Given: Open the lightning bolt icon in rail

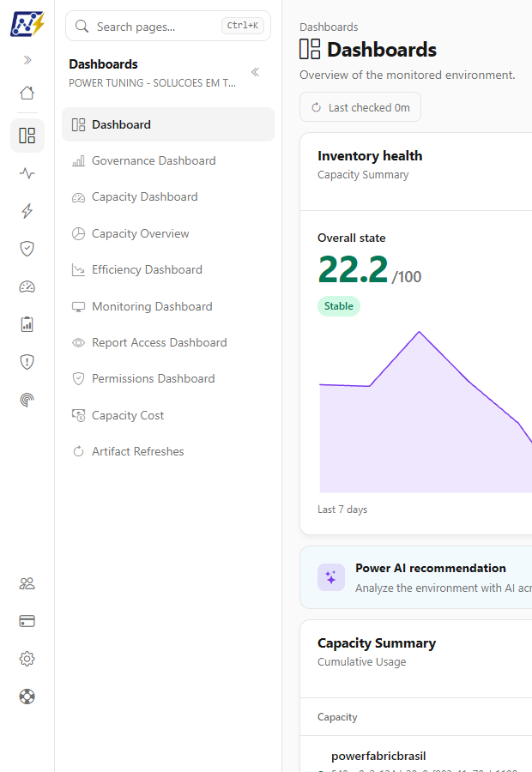Looking at the screenshot, I should [27, 211].
